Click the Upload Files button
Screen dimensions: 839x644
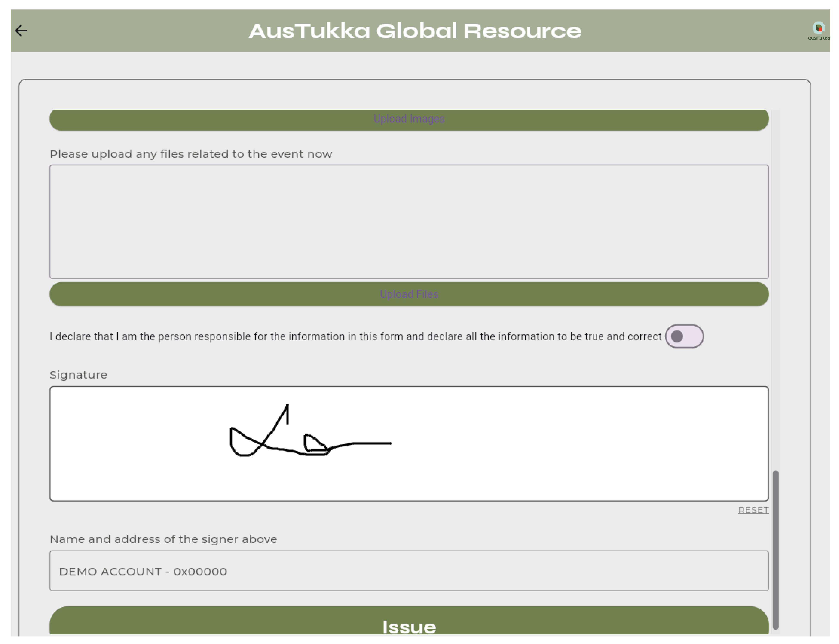click(409, 294)
